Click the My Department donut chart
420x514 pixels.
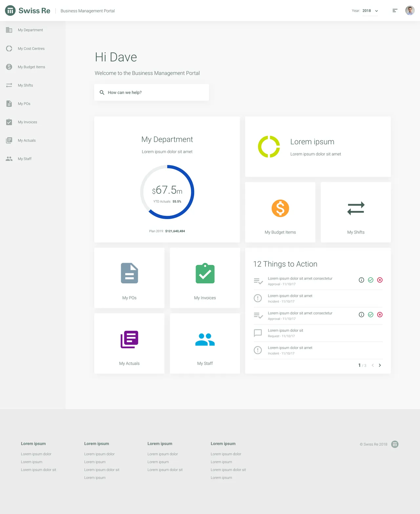167,192
